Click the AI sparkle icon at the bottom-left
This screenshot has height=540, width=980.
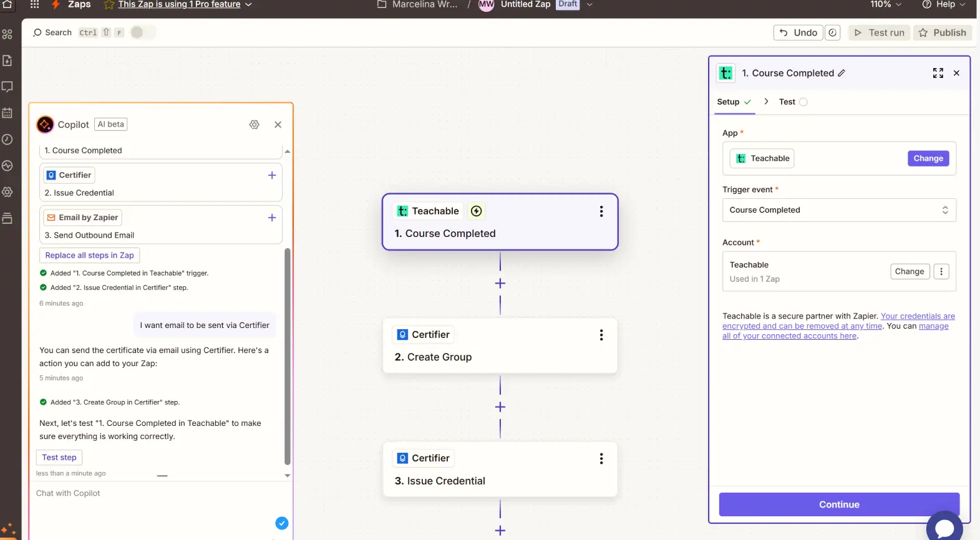9,531
